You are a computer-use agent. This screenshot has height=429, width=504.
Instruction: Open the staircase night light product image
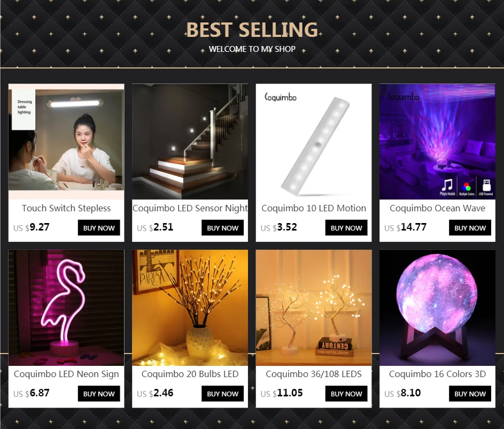pyautogui.click(x=190, y=142)
